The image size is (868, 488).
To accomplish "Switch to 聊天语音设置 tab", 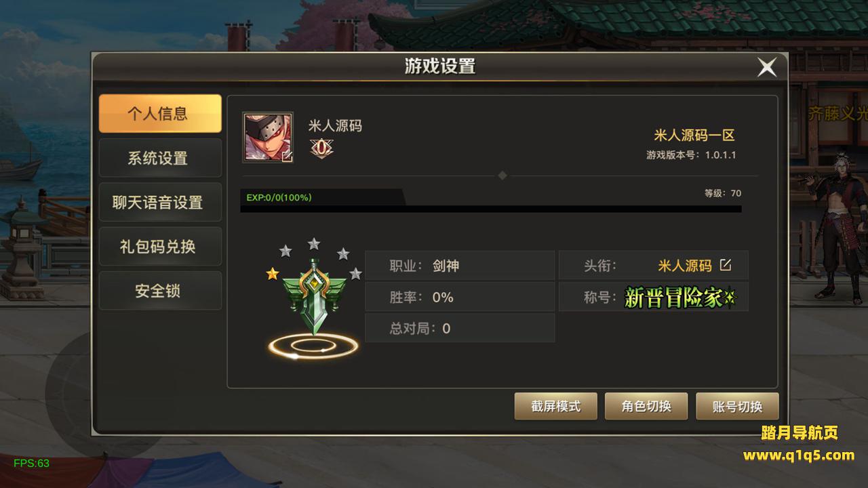I will click(160, 202).
